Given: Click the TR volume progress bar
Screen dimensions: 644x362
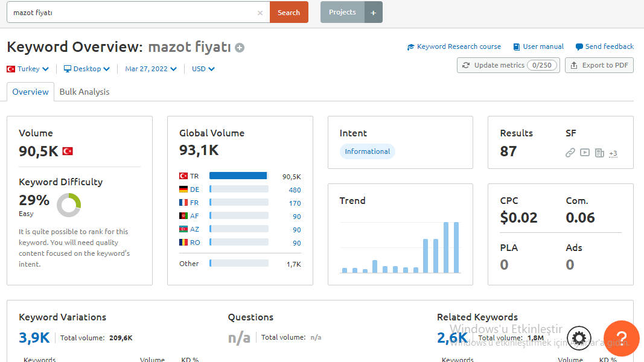Looking at the screenshot, I should [238, 176].
